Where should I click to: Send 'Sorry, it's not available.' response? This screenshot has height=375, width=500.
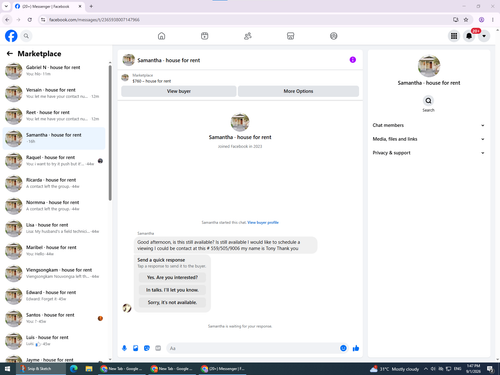pyautogui.click(x=172, y=302)
